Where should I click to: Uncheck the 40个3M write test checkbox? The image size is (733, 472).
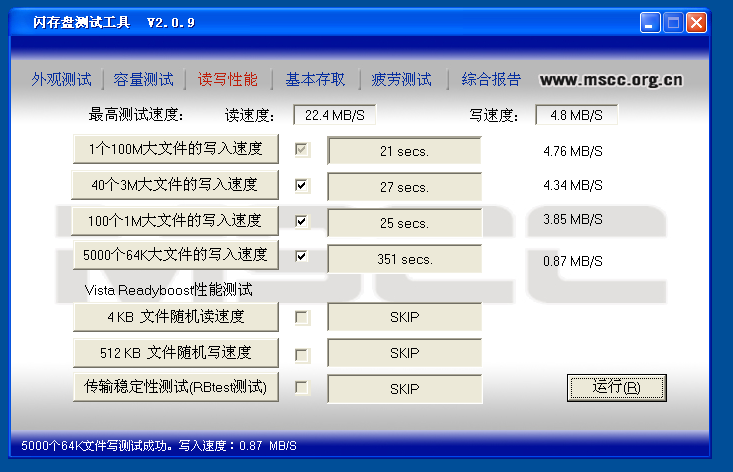tap(302, 186)
